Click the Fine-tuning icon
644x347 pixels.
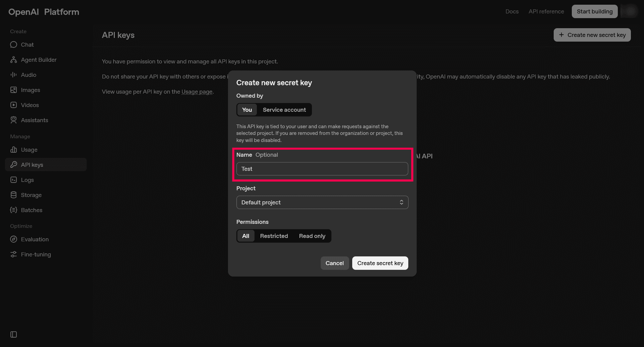click(x=13, y=254)
